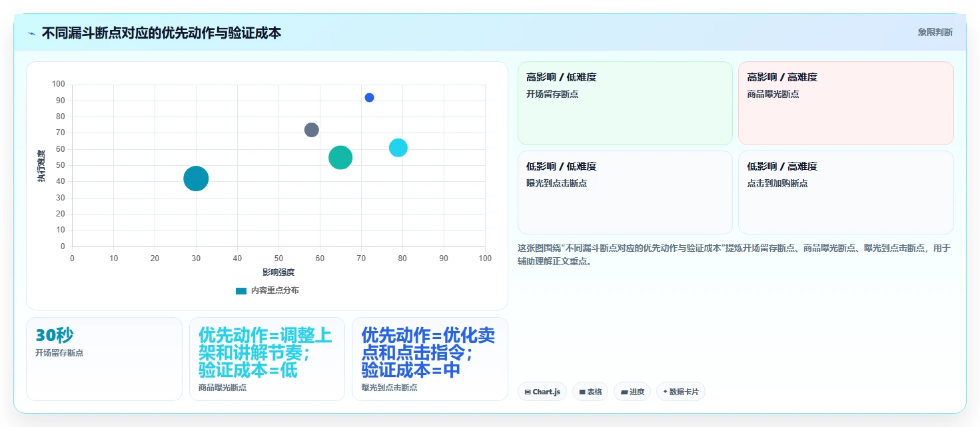Click the green-teal bubble on the chart

coord(340,157)
